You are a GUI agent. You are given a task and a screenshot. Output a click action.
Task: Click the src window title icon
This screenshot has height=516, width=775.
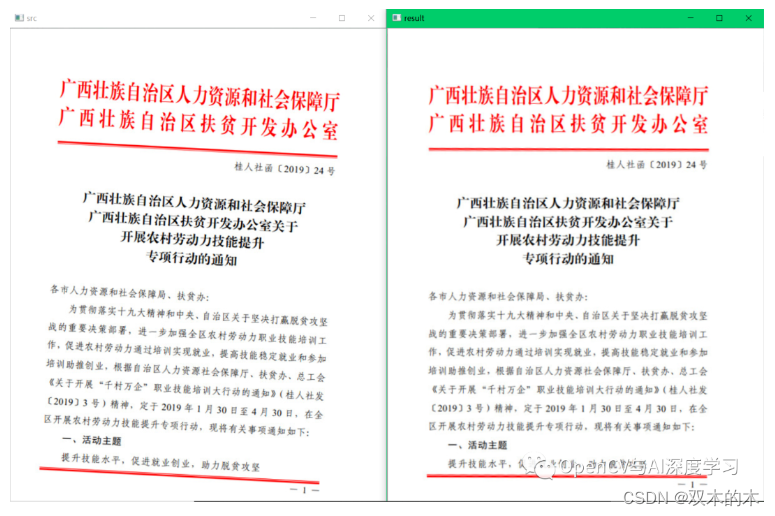point(19,18)
